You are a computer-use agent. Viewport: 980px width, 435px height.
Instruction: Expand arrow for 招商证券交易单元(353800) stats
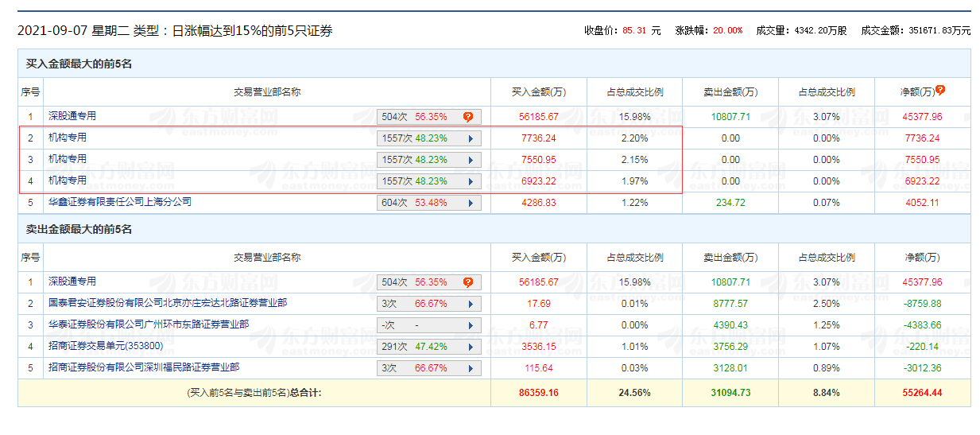pyautogui.click(x=471, y=347)
